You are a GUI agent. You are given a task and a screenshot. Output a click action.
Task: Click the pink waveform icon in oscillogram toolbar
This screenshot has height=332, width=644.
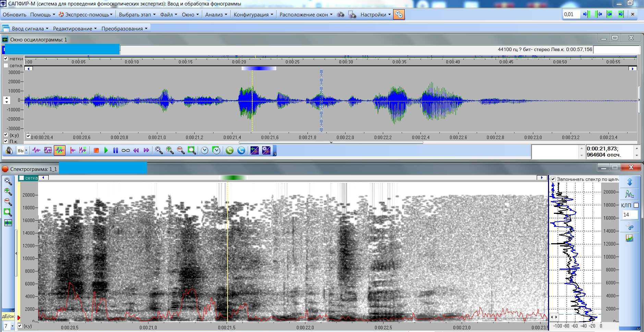(36, 150)
